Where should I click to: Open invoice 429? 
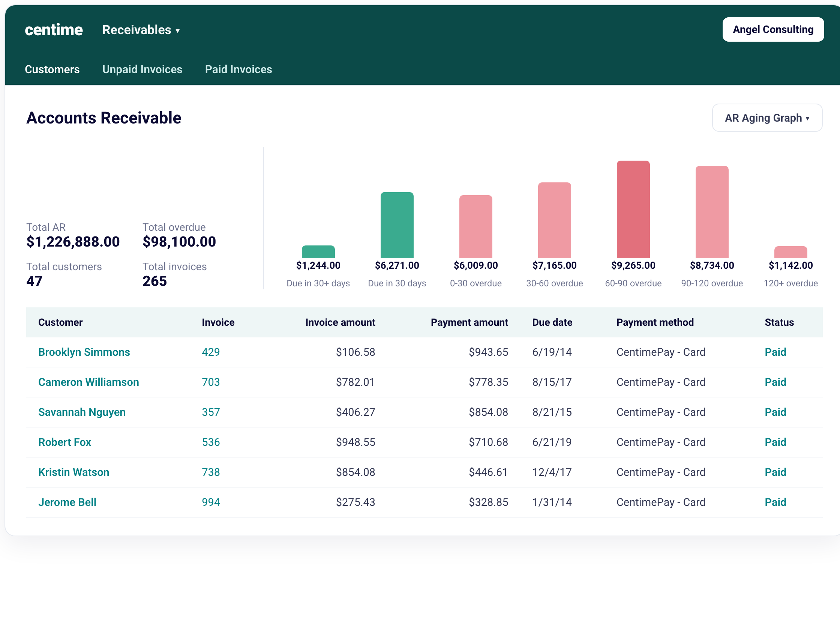click(211, 352)
